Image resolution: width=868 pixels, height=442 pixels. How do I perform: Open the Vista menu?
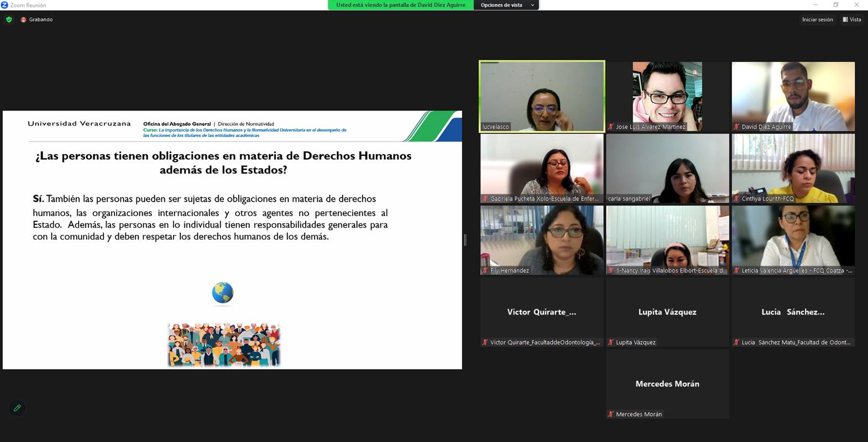(x=852, y=19)
